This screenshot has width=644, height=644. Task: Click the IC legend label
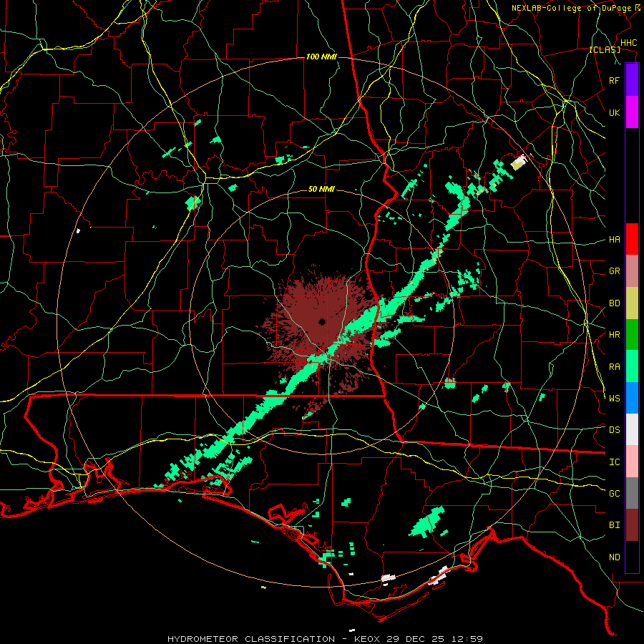coord(614,462)
